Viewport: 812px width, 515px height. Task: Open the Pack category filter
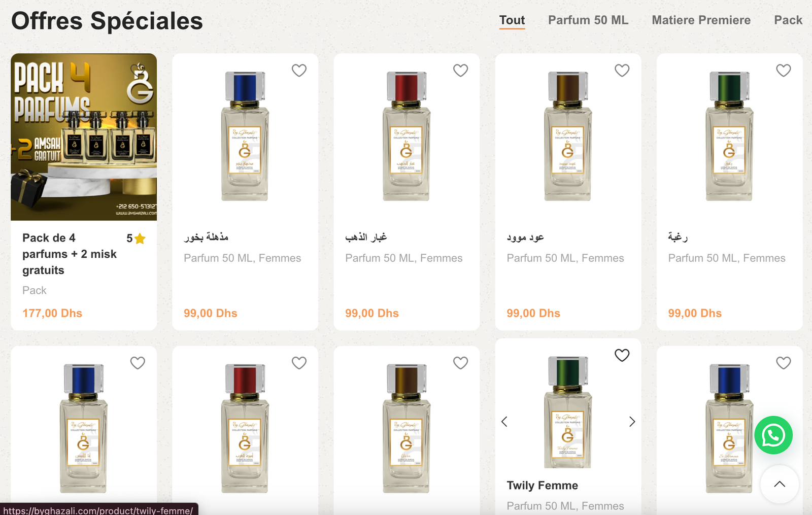coord(788,20)
